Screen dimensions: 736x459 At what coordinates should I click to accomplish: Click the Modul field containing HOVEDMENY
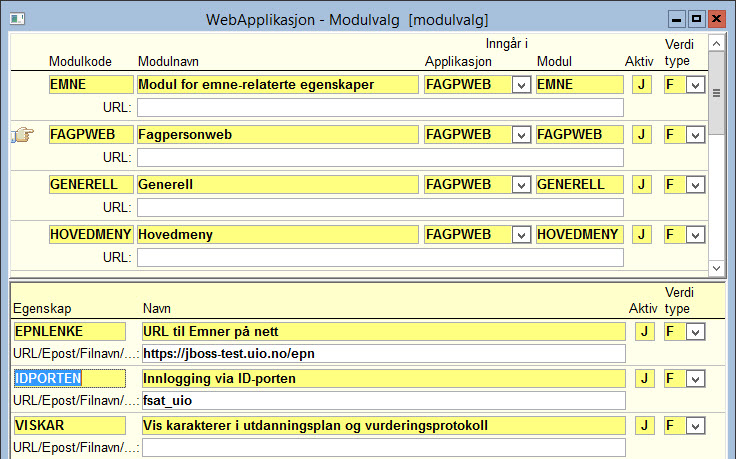pos(580,234)
